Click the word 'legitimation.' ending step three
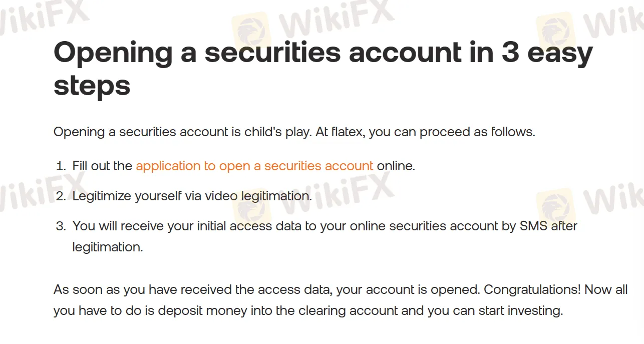Image resolution: width=644 pixels, height=344 pixels. click(108, 247)
